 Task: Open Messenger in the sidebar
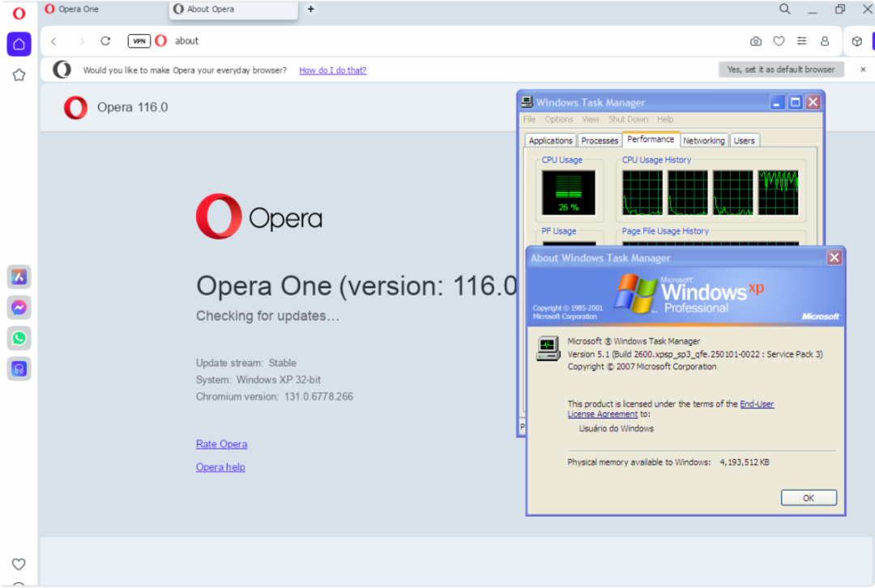point(19,308)
